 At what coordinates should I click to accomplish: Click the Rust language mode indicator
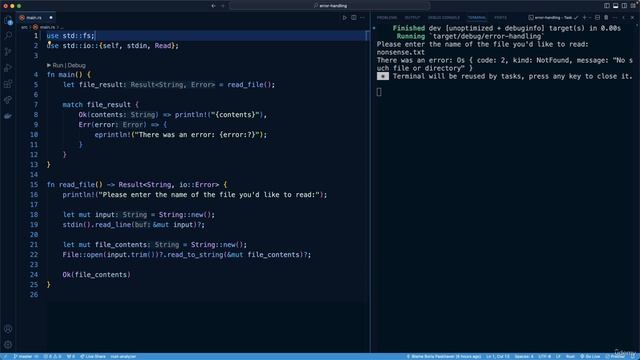570,356
